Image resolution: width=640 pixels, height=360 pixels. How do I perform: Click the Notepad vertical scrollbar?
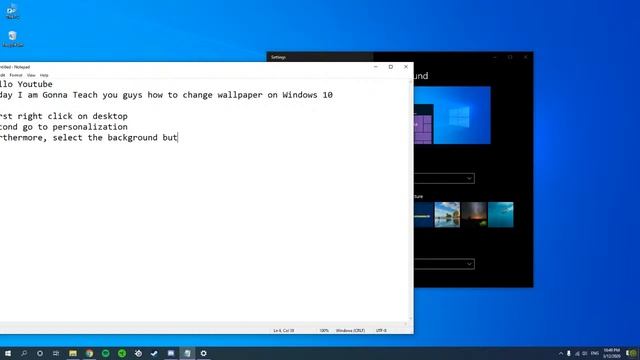[x=410, y=200]
